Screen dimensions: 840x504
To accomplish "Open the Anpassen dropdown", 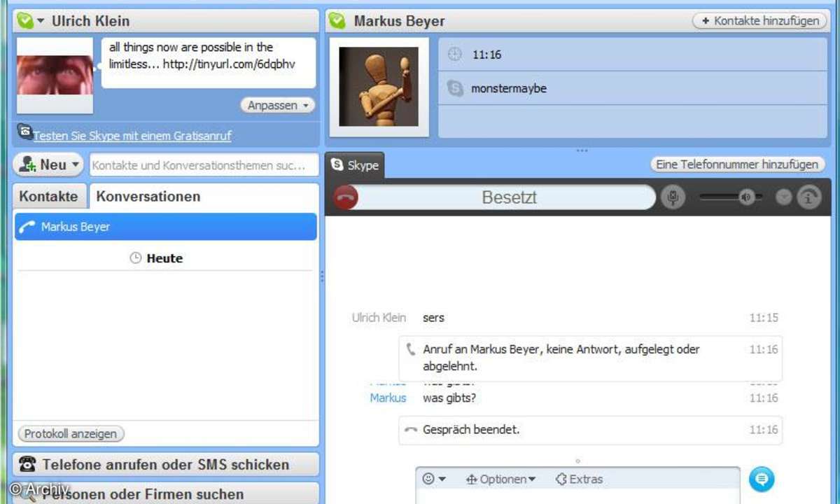I will [x=278, y=105].
